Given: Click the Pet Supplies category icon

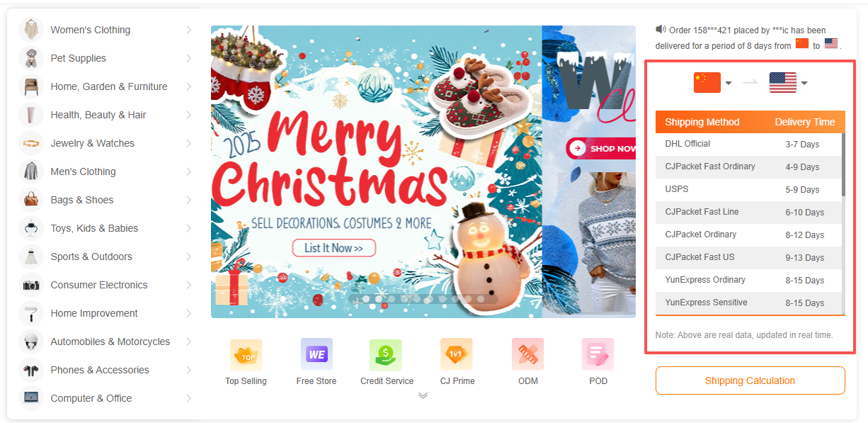Looking at the screenshot, I should coord(31,58).
